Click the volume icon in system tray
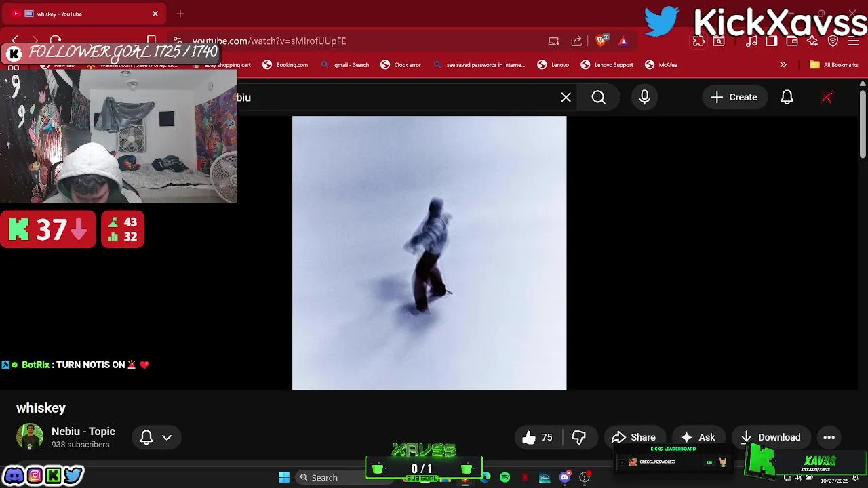This screenshot has width=868, height=488. (797, 478)
